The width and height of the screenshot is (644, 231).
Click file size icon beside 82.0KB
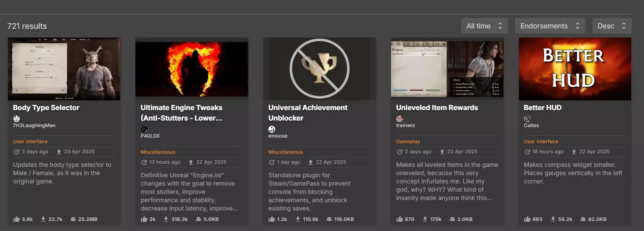pos(583,219)
